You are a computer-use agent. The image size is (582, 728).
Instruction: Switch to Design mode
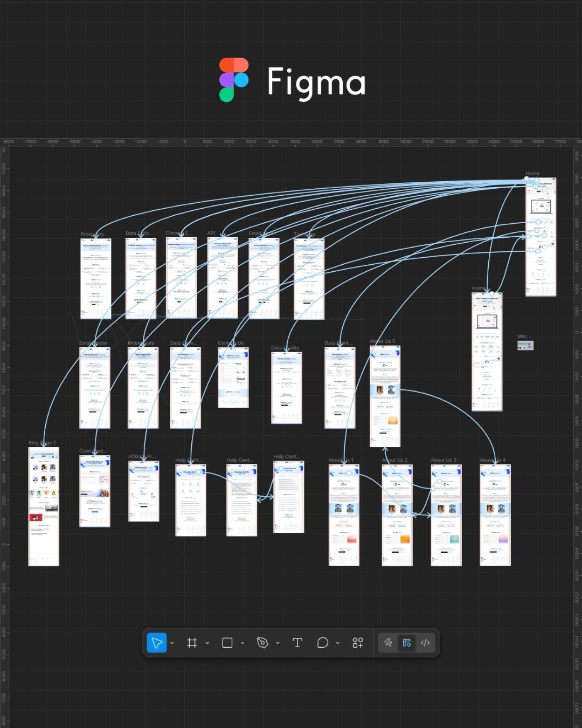[407, 643]
